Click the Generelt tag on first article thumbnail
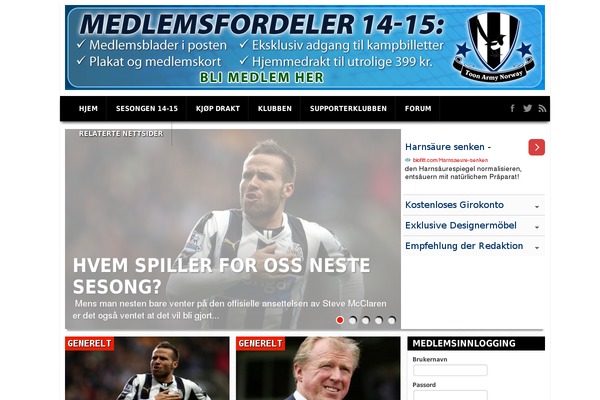Screen dimensions: 600x400 [89, 343]
